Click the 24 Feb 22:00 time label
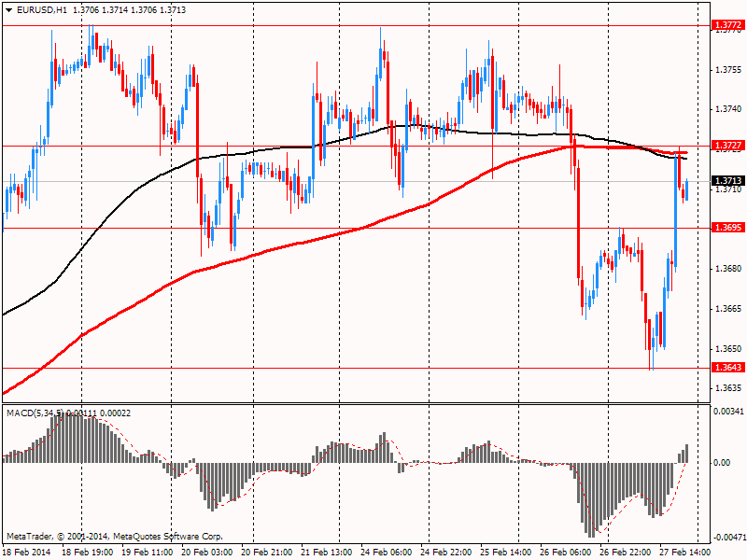747x560 pixels. pyautogui.click(x=446, y=552)
